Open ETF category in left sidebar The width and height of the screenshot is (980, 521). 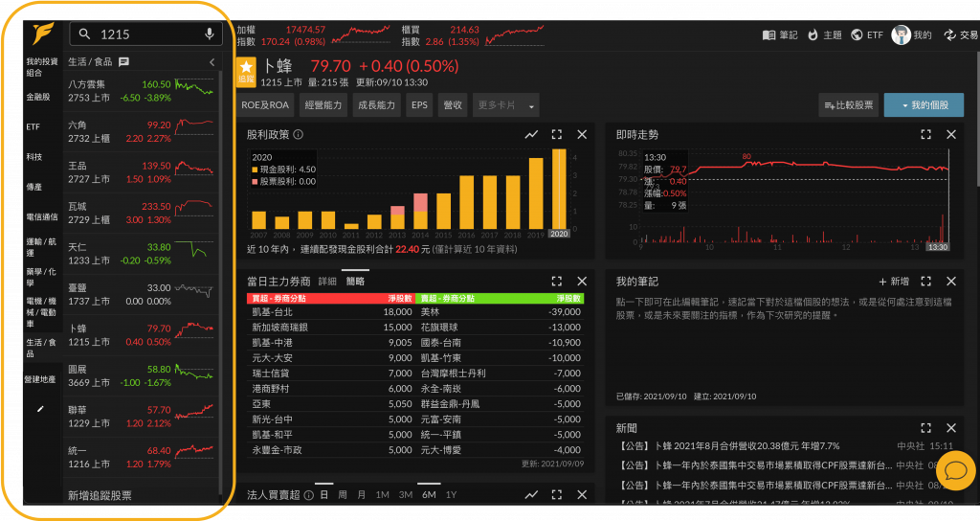(33, 127)
